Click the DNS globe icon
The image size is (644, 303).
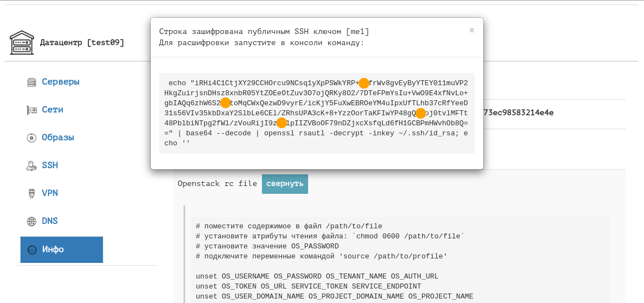[32, 222]
